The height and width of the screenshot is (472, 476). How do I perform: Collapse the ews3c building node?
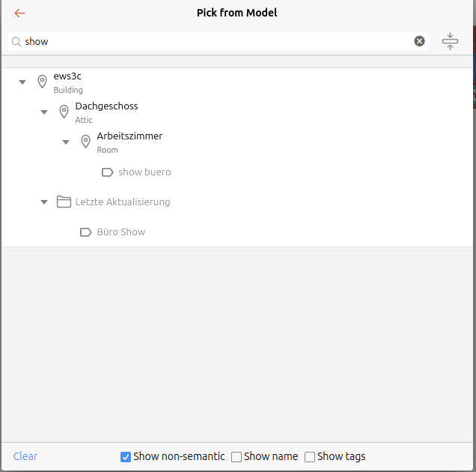pos(22,82)
